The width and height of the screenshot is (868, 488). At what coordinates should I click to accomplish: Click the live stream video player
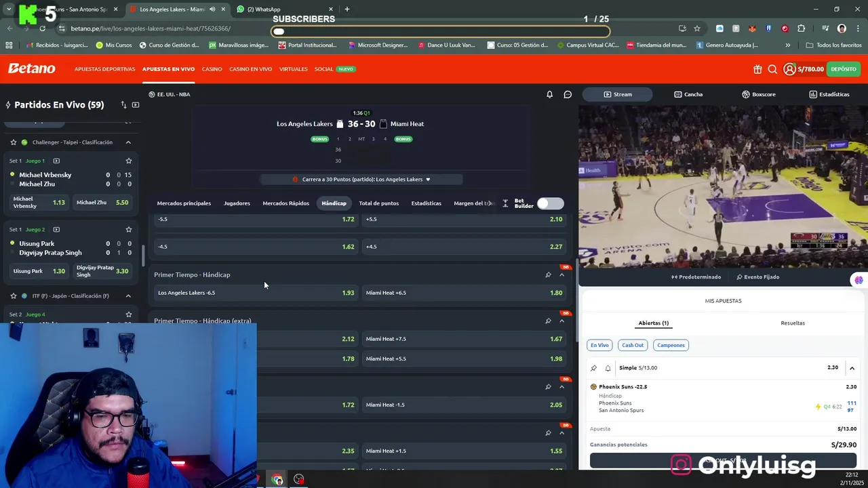723,186
